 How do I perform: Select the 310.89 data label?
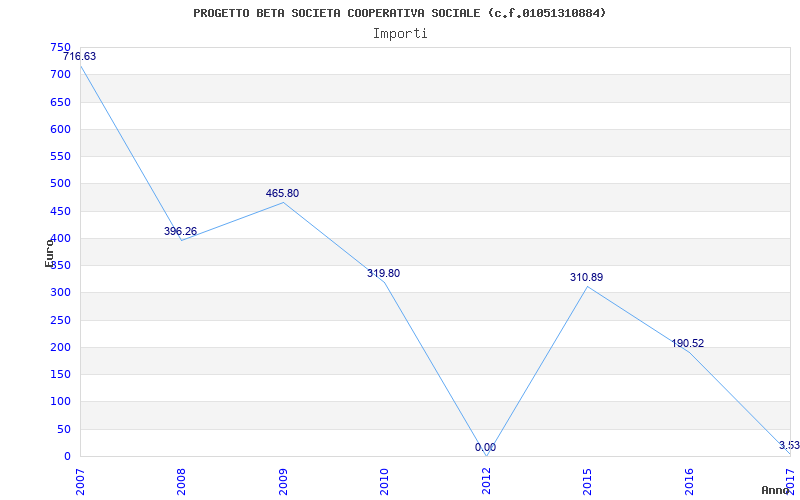click(586, 278)
